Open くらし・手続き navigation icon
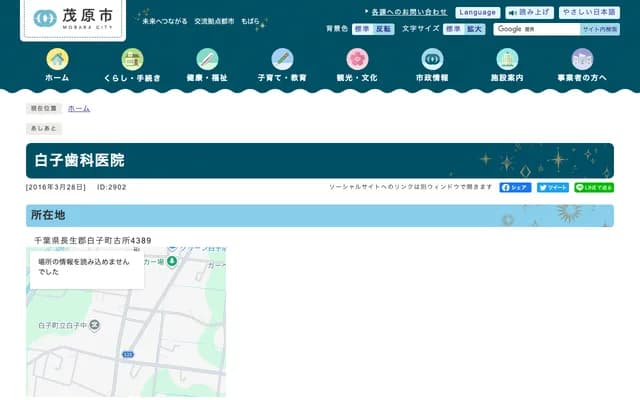 pyautogui.click(x=131, y=59)
